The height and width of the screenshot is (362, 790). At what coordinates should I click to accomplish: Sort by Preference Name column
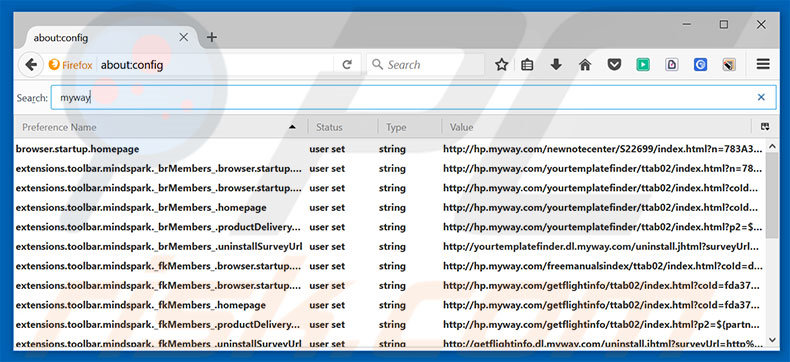click(160, 127)
